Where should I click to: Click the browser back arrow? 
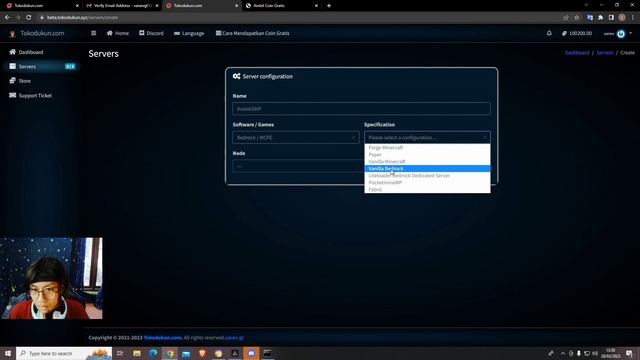point(7,18)
